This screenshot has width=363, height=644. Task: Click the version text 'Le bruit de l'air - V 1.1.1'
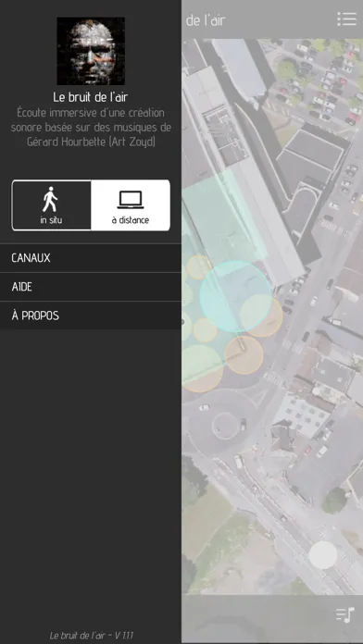click(x=92, y=636)
